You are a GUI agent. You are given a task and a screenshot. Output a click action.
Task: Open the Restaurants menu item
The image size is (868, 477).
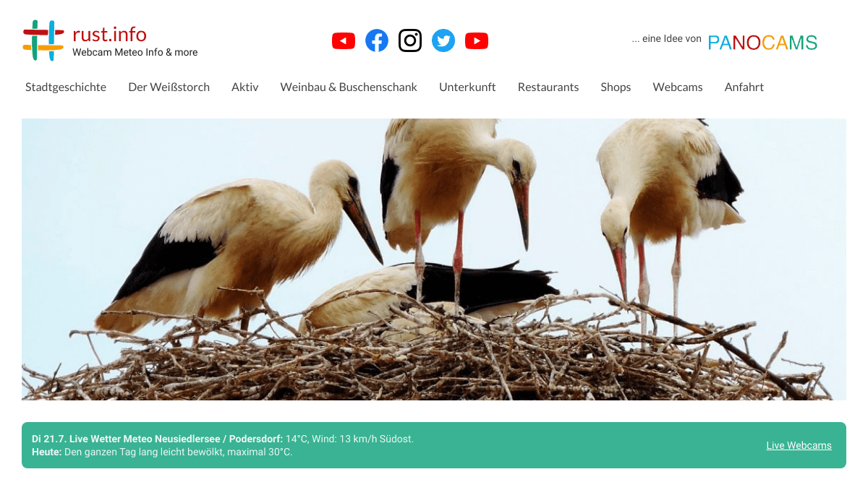click(548, 87)
